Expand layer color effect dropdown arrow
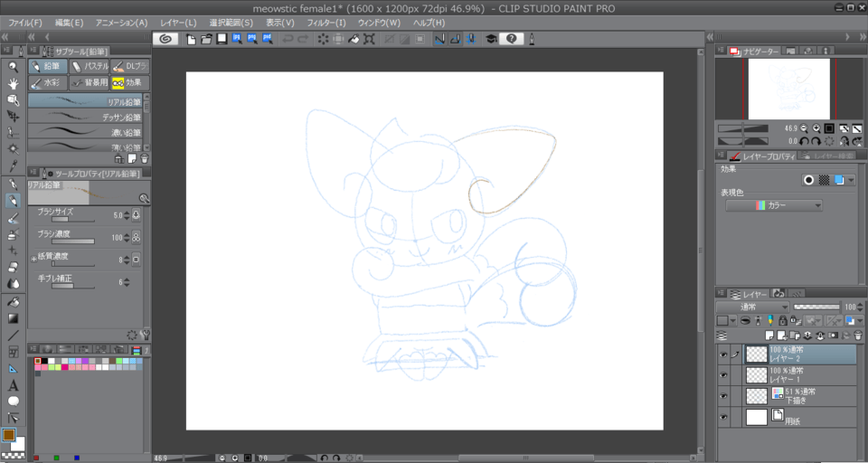The height and width of the screenshot is (463, 868). pos(852,180)
